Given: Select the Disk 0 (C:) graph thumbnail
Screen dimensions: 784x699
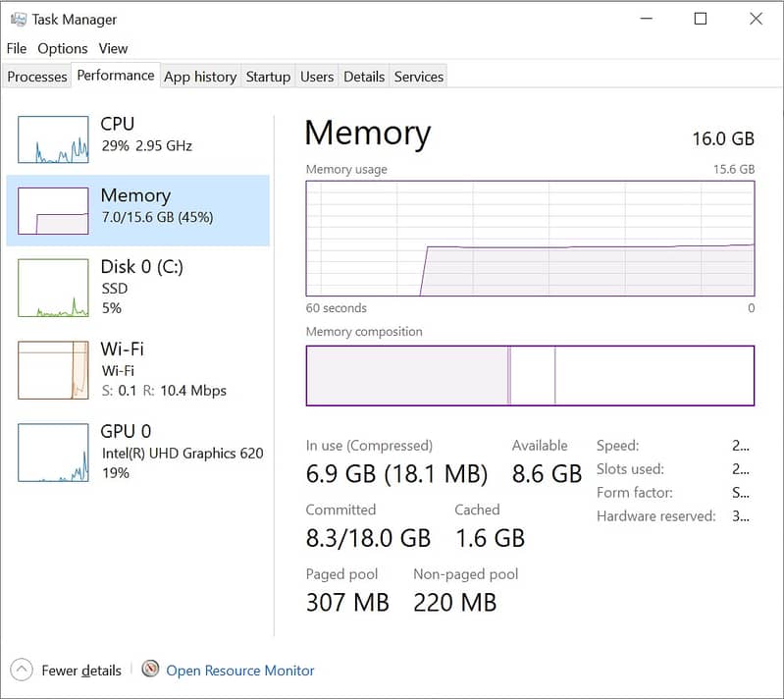Looking at the screenshot, I should 53,288.
